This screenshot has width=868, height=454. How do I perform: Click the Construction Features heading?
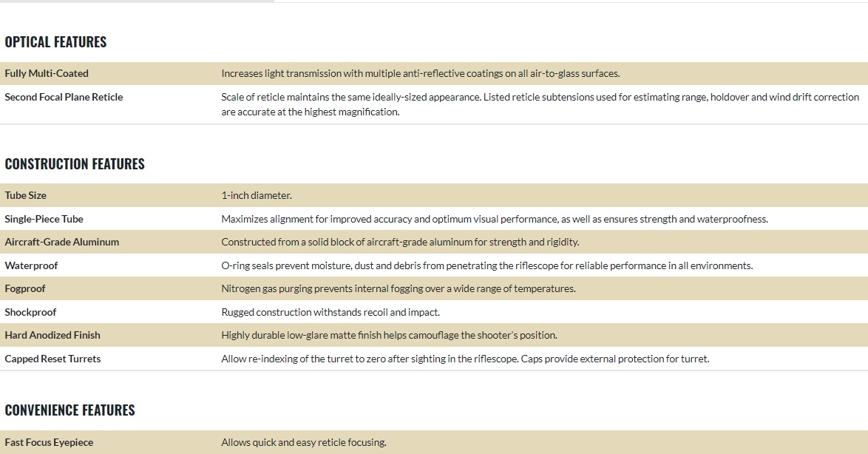pos(75,164)
